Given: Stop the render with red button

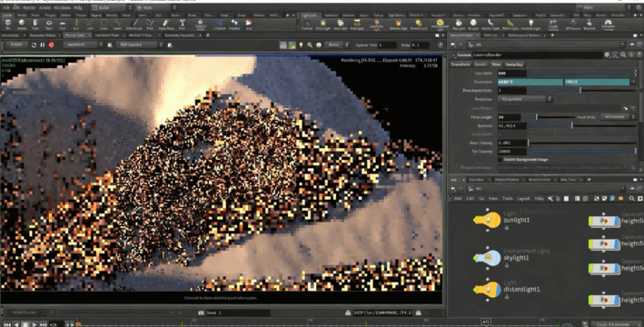Looking at the screenshot, I should [52, 45].
